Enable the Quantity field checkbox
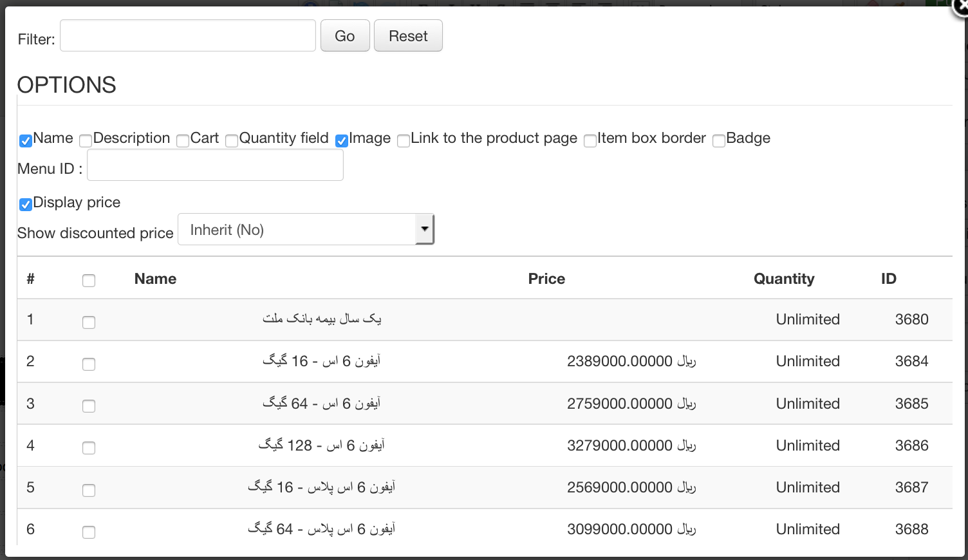 232,140
